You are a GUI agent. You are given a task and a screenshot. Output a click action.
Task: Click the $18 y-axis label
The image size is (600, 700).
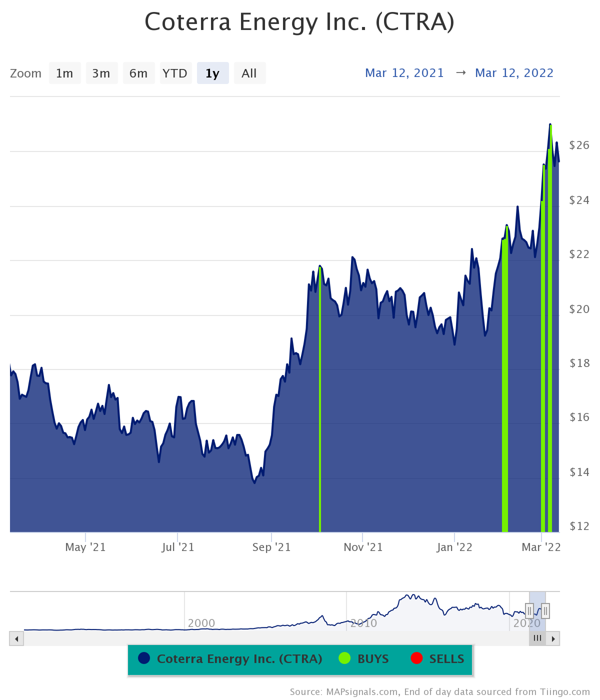coord(579,363)
